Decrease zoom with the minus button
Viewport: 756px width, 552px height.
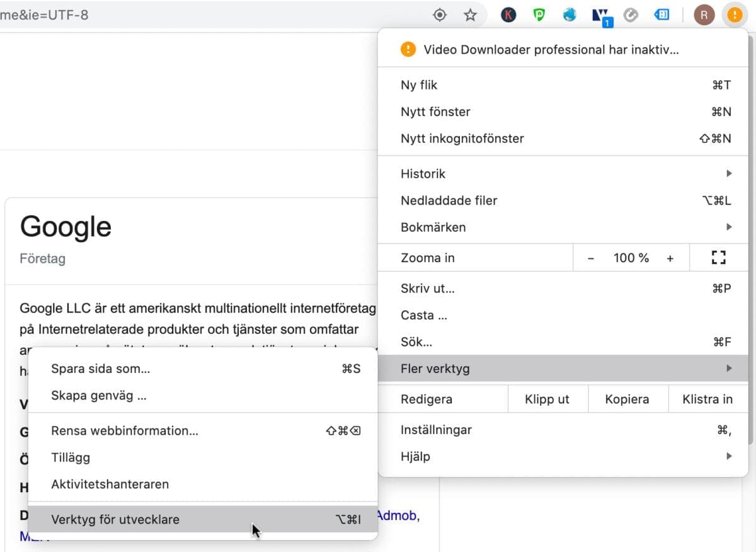click(x=591, y=258)
